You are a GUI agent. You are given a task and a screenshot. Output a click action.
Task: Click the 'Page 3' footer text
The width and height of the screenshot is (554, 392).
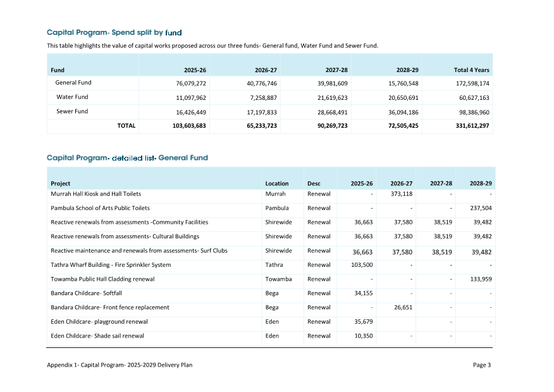(x=481, y=365)
